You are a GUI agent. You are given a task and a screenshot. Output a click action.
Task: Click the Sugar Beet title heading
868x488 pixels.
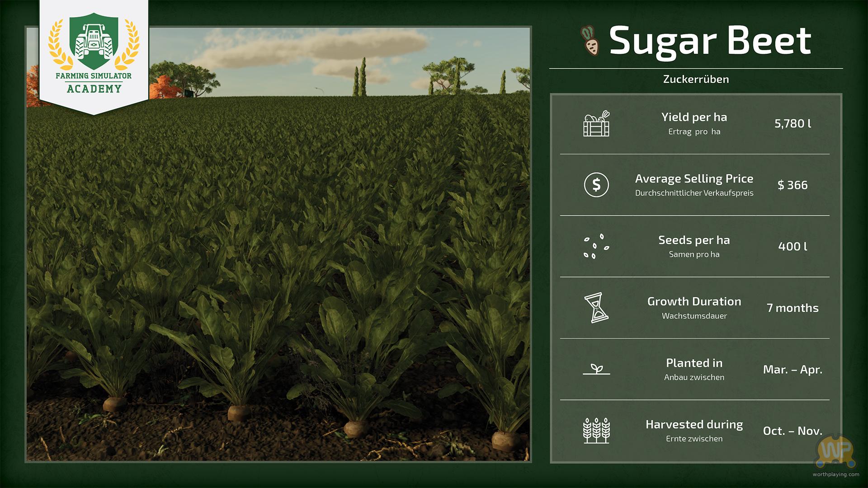(x=710, y=41)
